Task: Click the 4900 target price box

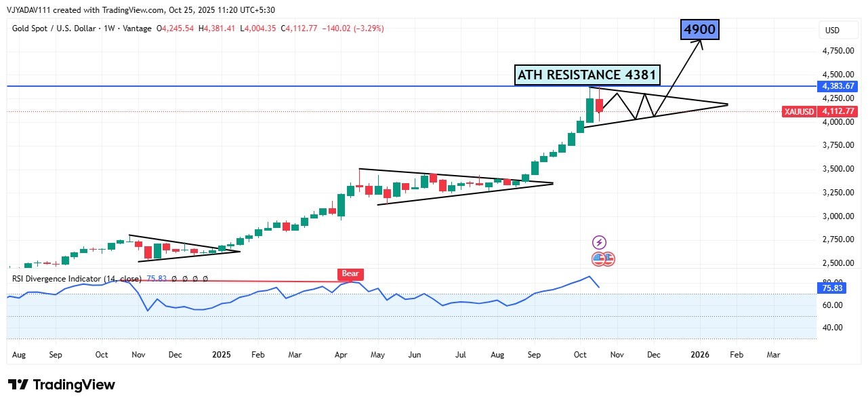Action: pos(700,29)
